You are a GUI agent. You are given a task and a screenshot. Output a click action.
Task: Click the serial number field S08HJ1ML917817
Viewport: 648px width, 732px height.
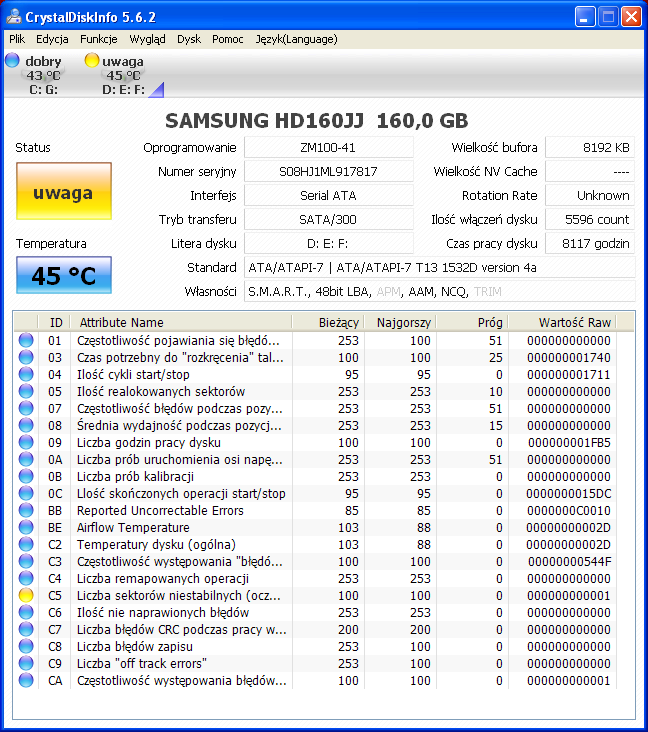click(x=328, y=171)
